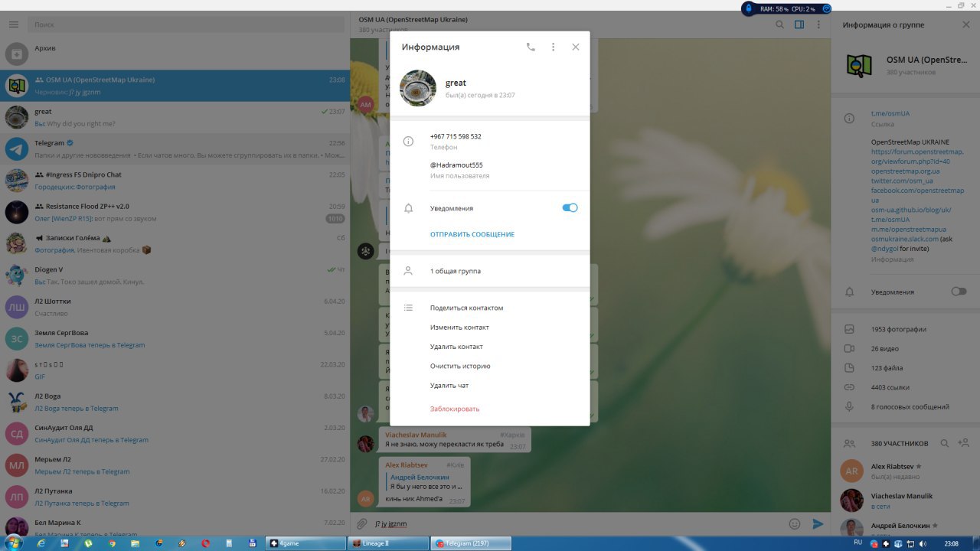Select Поделиться контактом

pos(466,308)
